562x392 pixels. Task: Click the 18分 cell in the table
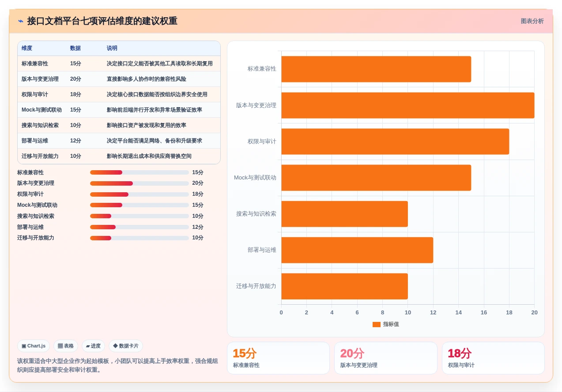[75, 94]
